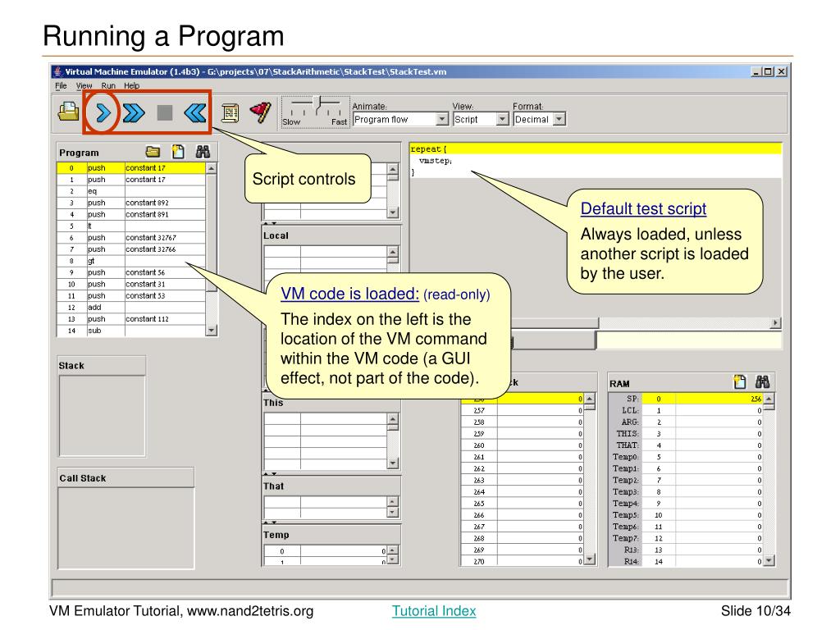Select program row 6 push constant 32767
The image size is (840, 630).
pos(130,238)
